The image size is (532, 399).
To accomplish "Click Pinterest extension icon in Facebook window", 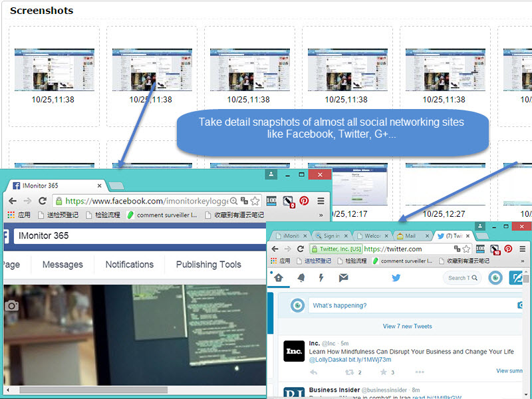I will pyautogui.click(x=304, y=200).
